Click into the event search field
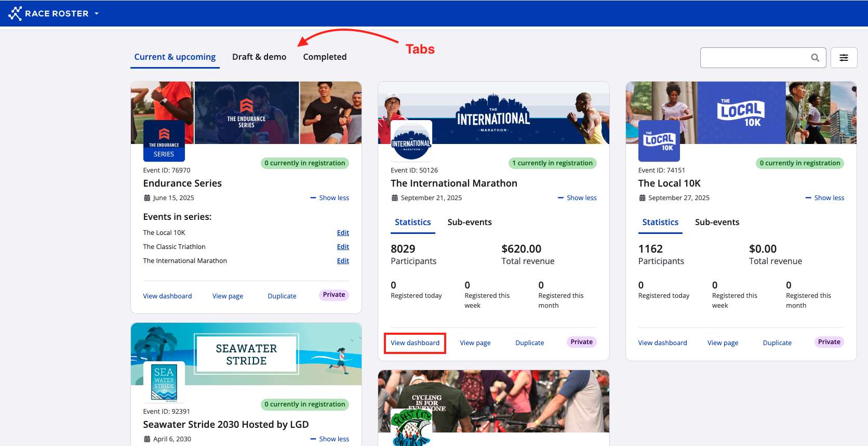This screenshot has width=868, height=446. pos(753,58)
